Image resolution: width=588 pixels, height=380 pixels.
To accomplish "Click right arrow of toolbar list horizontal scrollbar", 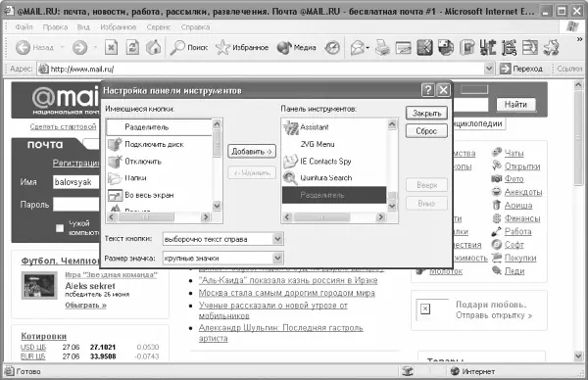I will [x=380, y=217].
